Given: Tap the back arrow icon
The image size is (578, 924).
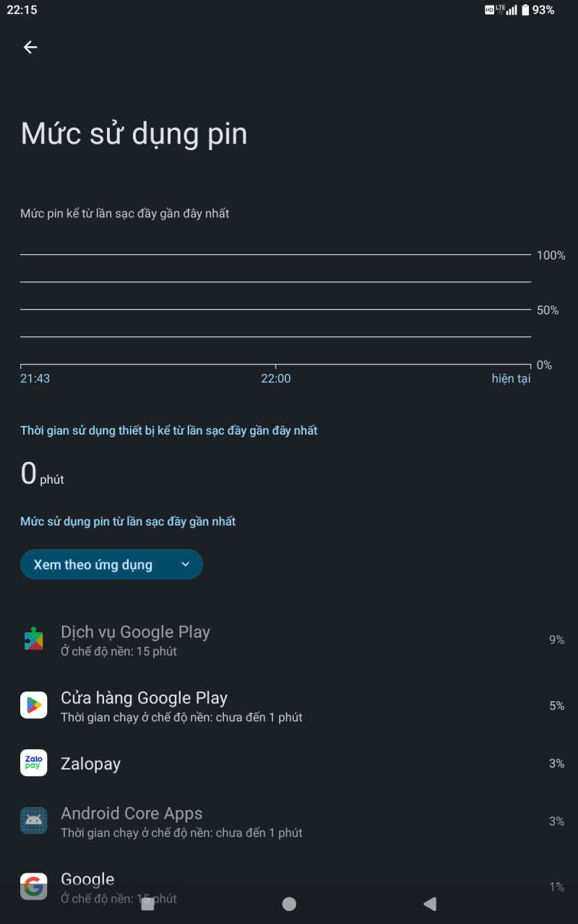Looking at the screenshot, I should point(30,47).
